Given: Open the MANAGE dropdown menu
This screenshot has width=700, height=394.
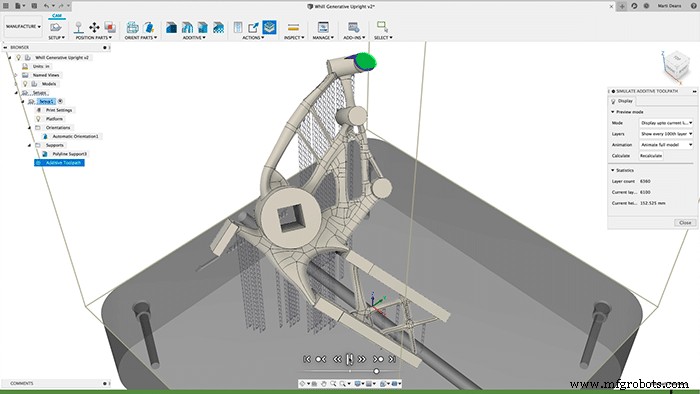Looking at the screenshot, I should (x=323, y=37).
